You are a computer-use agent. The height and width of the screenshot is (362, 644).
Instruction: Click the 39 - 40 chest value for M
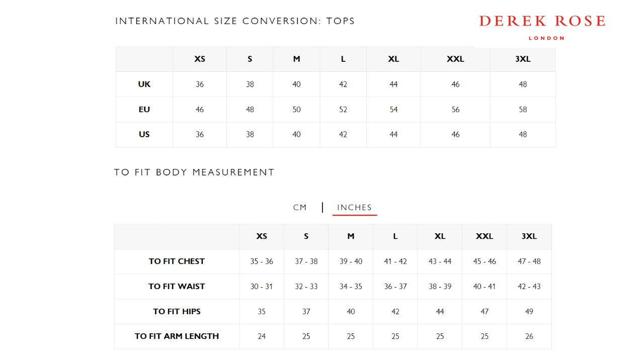[x=351, y=261]
